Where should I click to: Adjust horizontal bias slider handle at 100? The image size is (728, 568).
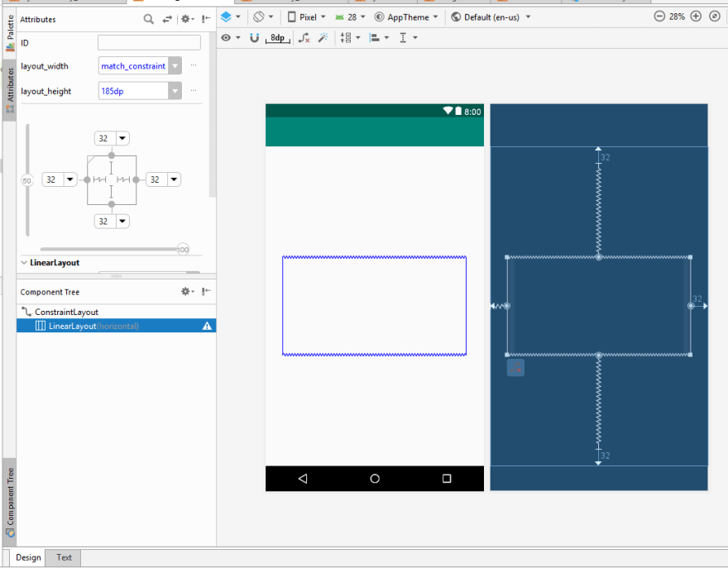183,249
